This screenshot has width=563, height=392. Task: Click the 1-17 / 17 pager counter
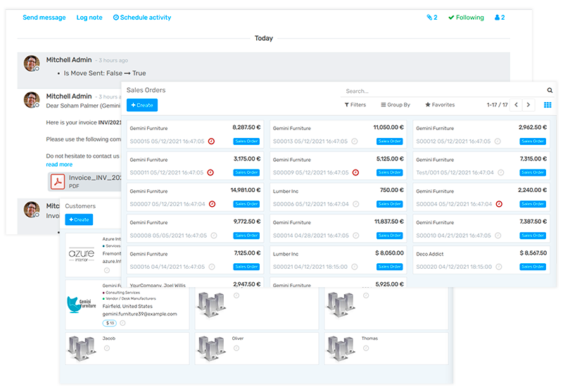pos(498,105)
